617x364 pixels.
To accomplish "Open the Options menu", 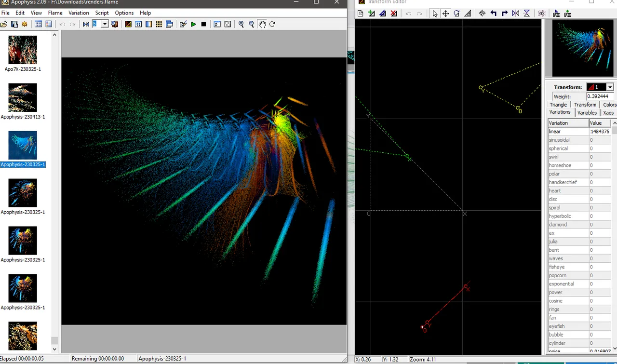I will (x=124, y=13).
